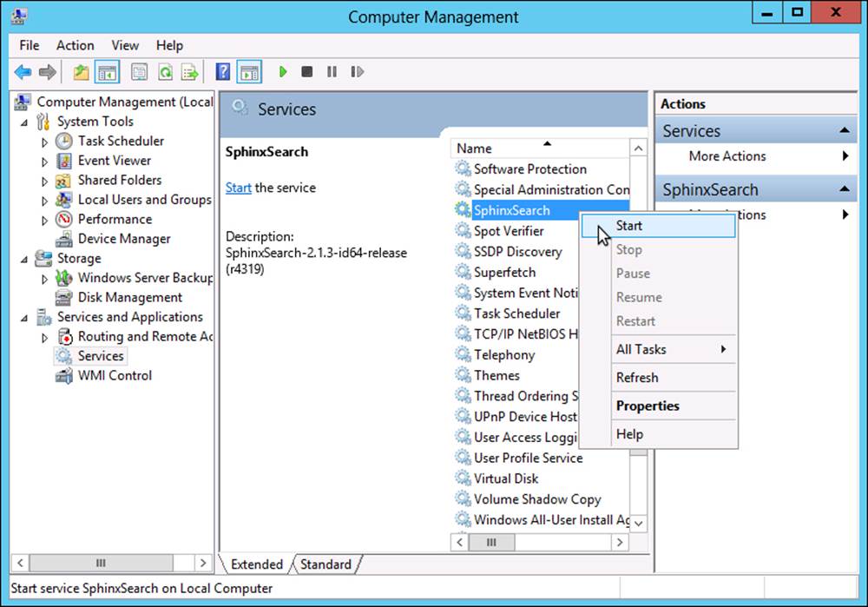Click the Back arrow toolbar icon

[x=23, y=72]
